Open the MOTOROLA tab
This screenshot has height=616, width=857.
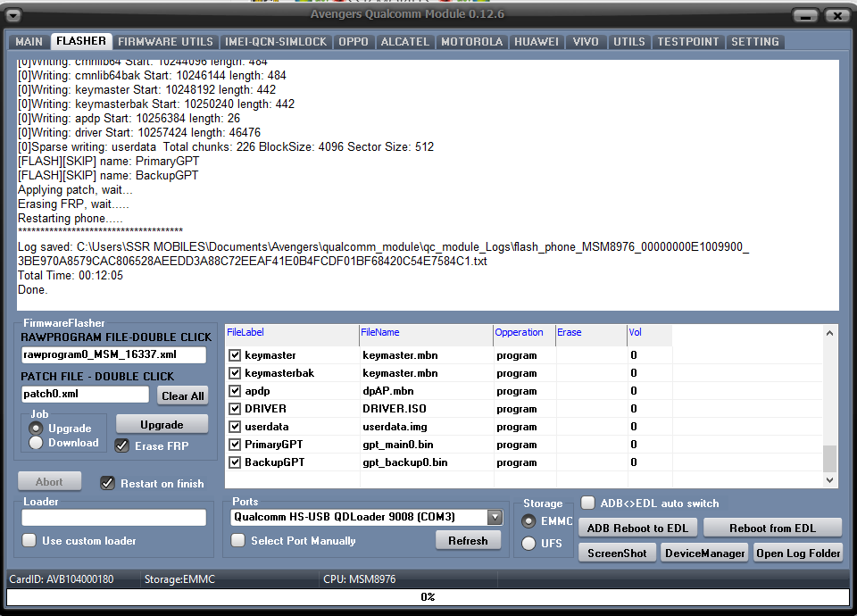471,42
